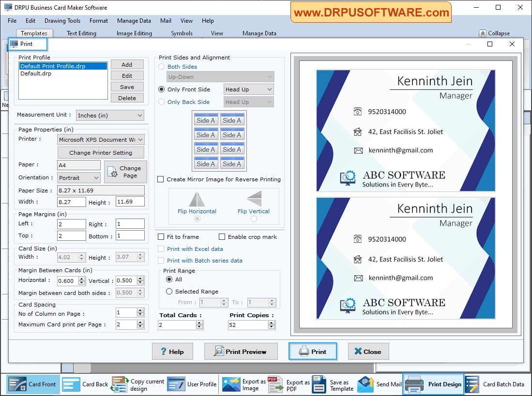
Task: Check Create Mirror Image for Reverse Printing
Action: click(x=161, y=179)
